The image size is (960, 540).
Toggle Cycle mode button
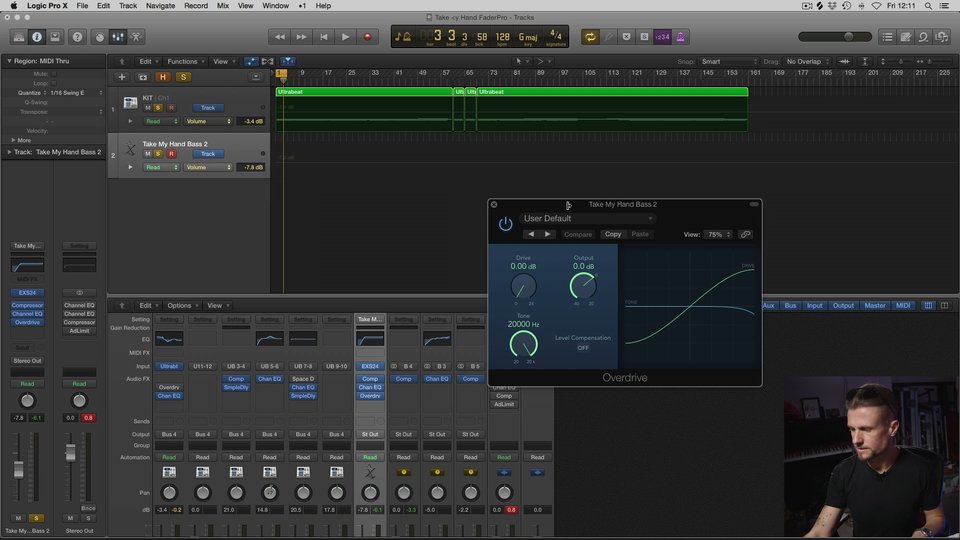590,37
